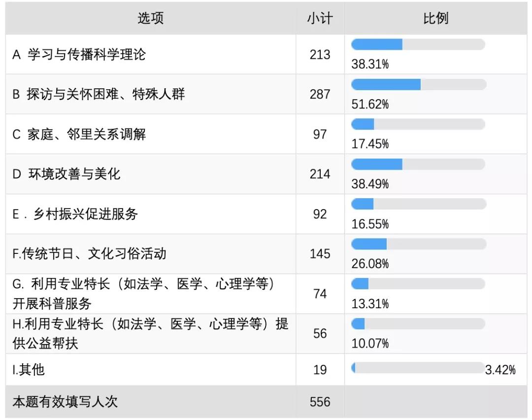Select option B 探访与关怀困难、特殊人群
This screenshot has height=420, width=532.
pos(99,94)
